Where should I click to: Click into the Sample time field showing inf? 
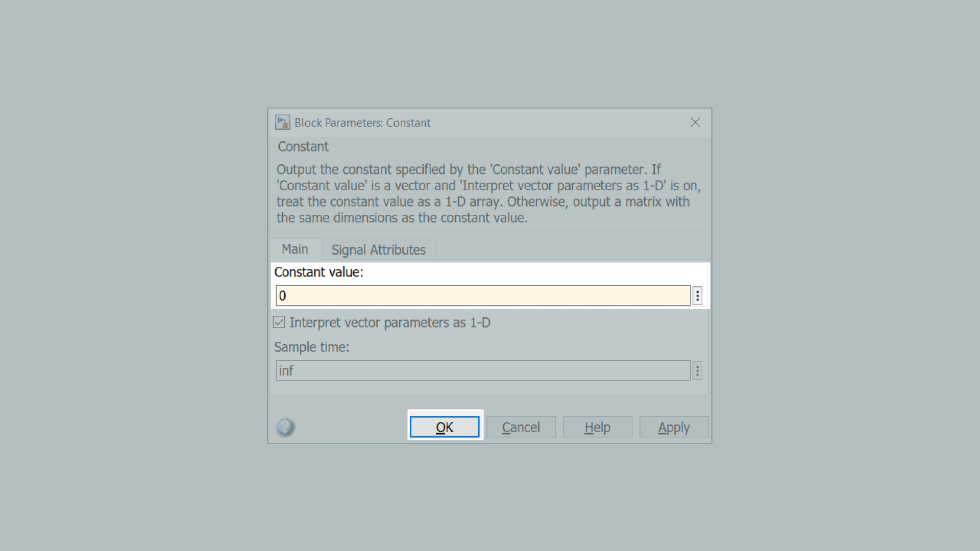click(483, 370)
